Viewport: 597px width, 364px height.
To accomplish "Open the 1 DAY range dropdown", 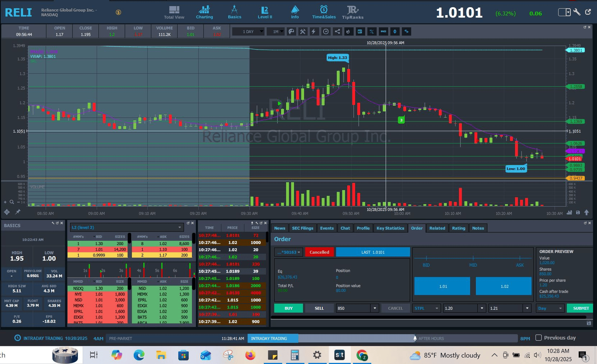I will [248, 32].
